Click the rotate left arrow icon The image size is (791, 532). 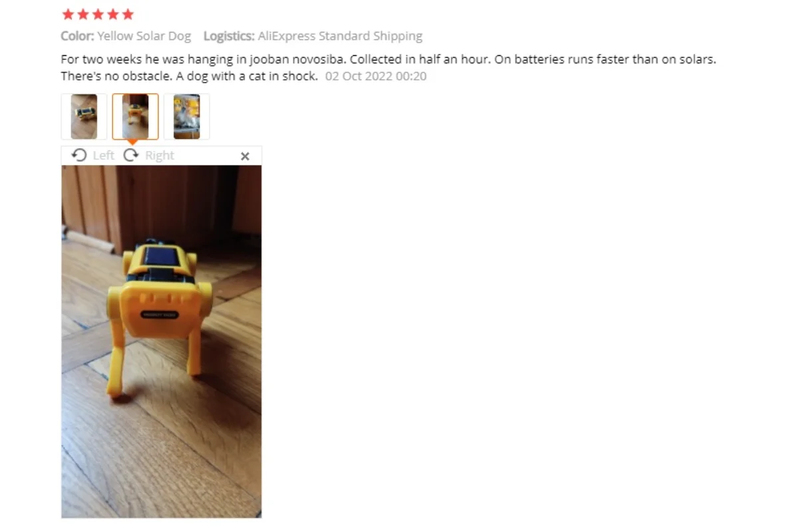[79, 155]
